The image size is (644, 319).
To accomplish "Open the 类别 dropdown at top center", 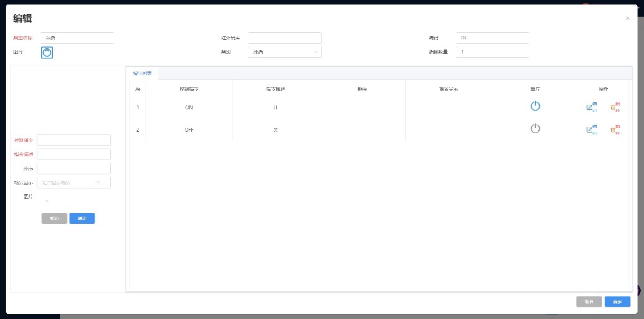I will point(284,52).
